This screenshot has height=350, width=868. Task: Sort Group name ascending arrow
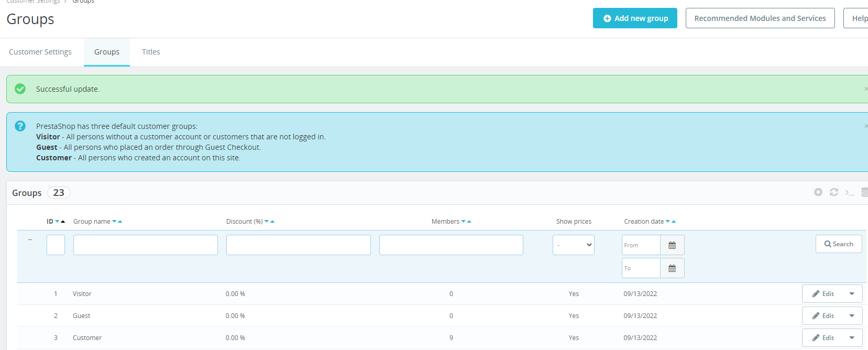(x=120, y=222)
